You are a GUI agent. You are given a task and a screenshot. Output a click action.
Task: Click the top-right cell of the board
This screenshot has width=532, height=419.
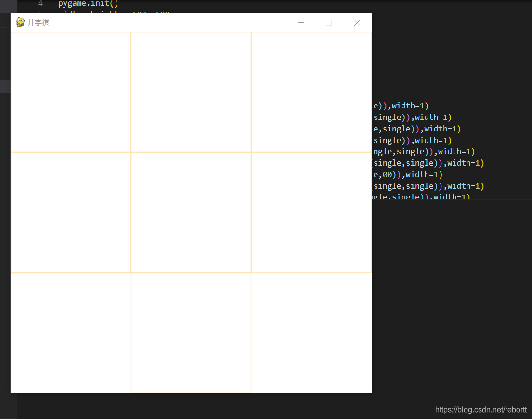(x=311, y=92)
